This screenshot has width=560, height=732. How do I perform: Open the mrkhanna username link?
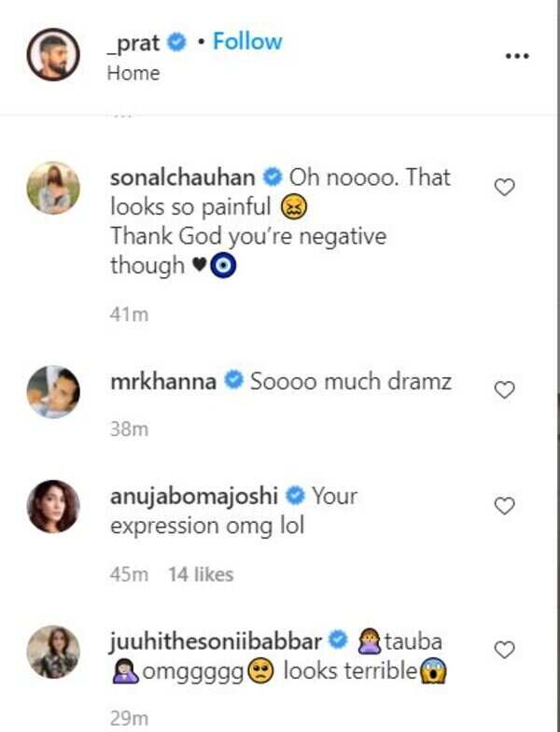(x=163, y=381)
